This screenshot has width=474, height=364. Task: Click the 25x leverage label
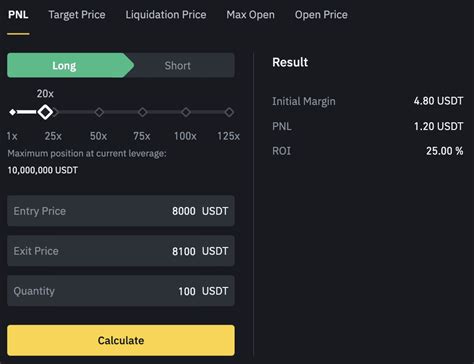tap(53, 136)
